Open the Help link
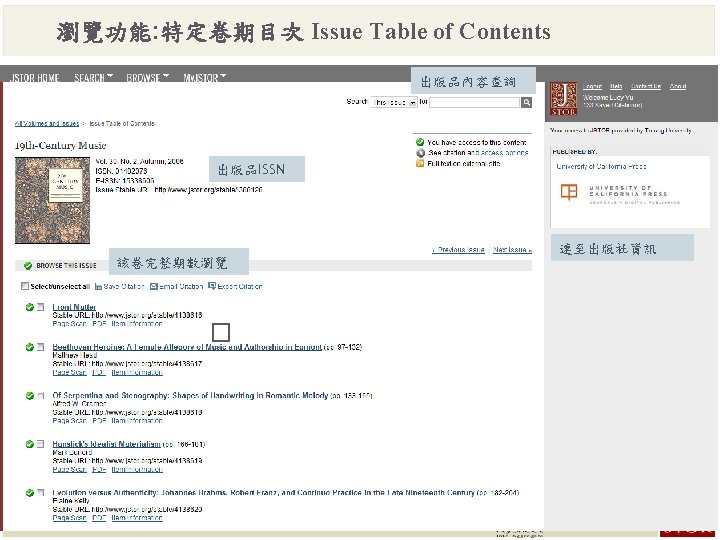720x540 pixels. pos(616,86)
